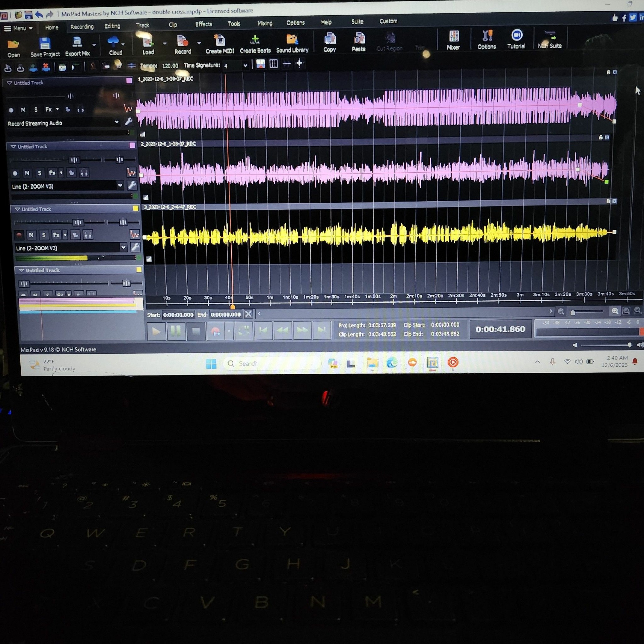
Task: Open the Effects tab
Action: point(204,24)
